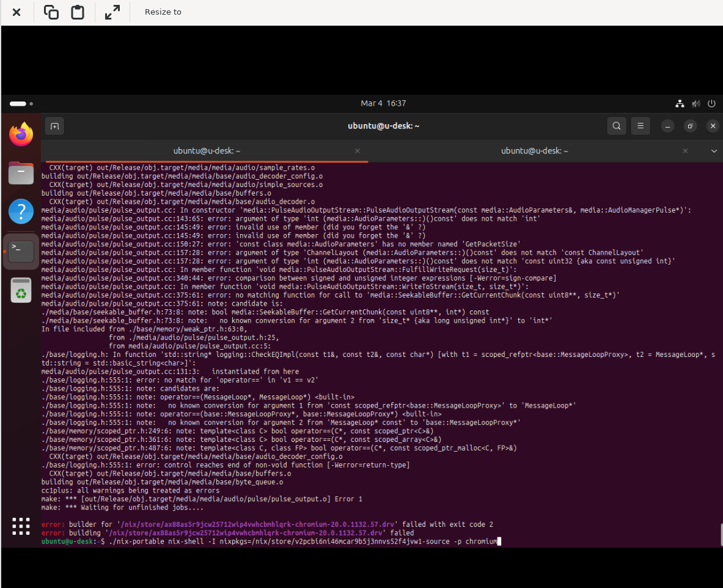The image size is (723, 588).
Task: Click the command line with the nix-shell command
Action: [271, 542]
